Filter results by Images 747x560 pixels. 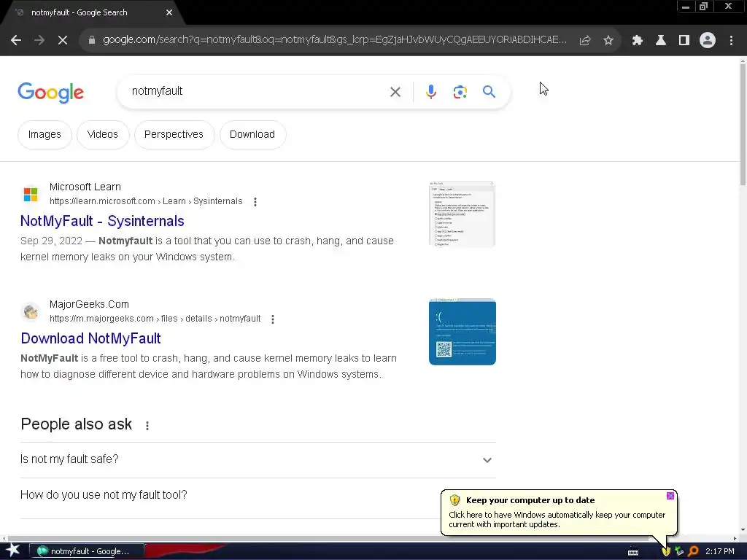[x=44, y=135]
